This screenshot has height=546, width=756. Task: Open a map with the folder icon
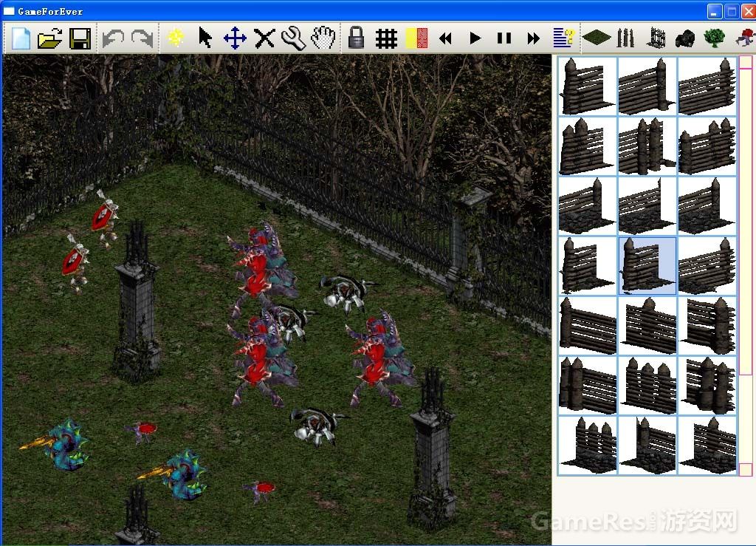pos(49,38)
